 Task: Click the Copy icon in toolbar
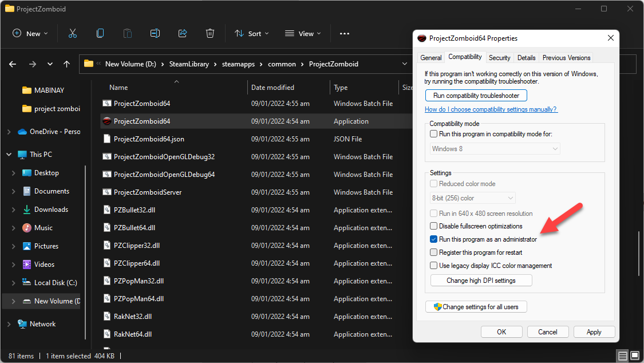[100, 34]
